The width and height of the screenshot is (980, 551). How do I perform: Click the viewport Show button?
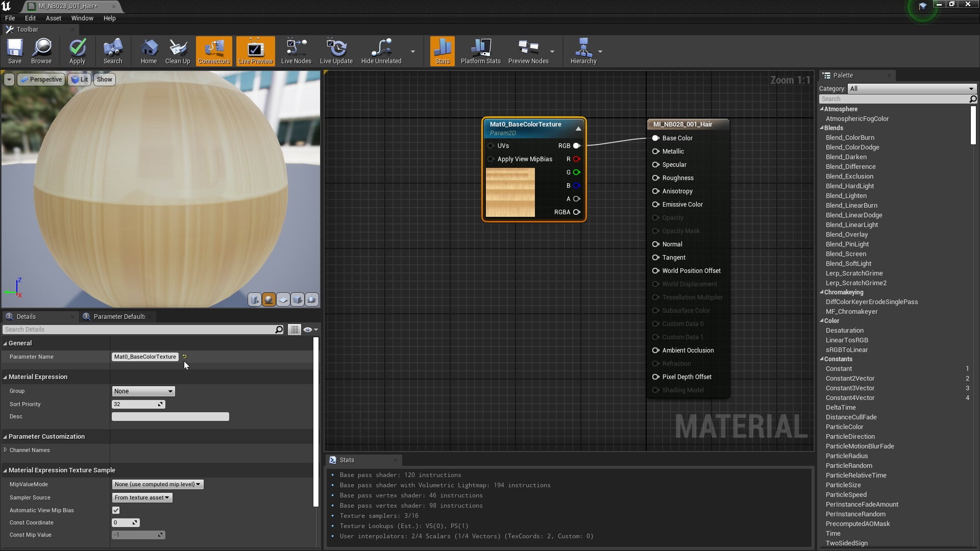[x=105, y=80]
